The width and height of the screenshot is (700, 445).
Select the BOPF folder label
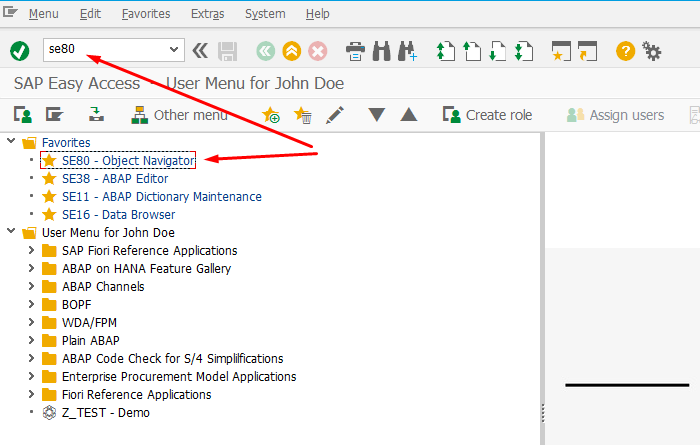[x=76, y=305]
